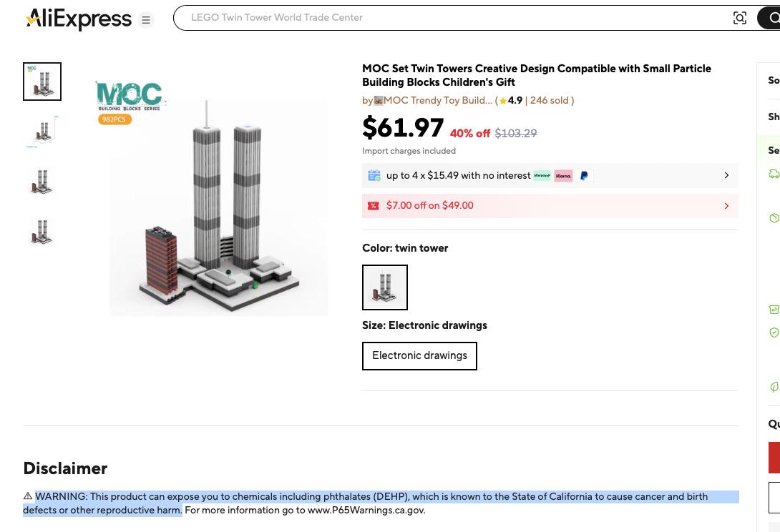Image resolution: width=780 pixels, height=532 pixels.
Task: Choose the twin tower color swatch
Action: point(385,287)
